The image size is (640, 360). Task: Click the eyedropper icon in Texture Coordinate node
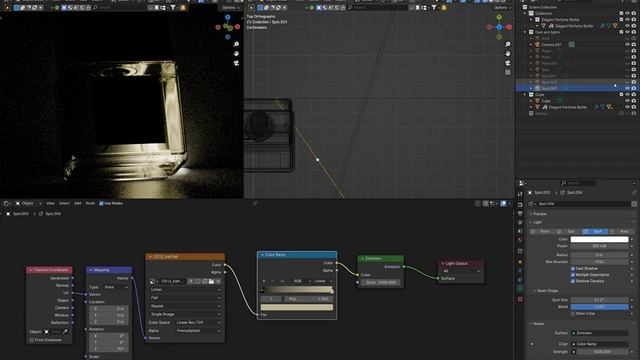tap(65, 332)
